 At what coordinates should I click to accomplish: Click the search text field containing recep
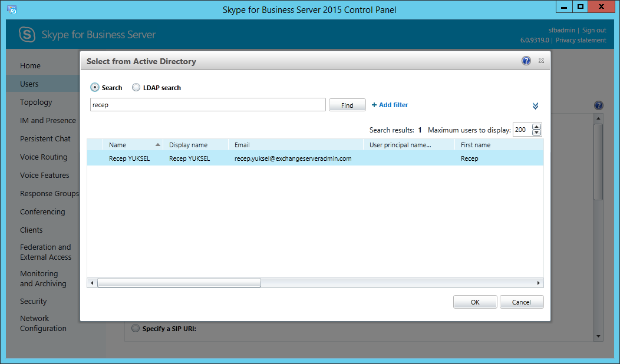[208, 105]
